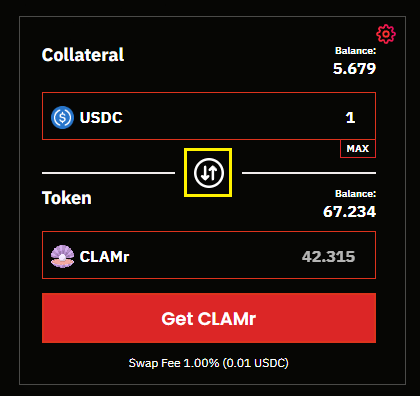The width and height of the screenshot is (420, 396).
Task: Click the Swap Fee 1.00% text
Action: click(x=174, y=363)
